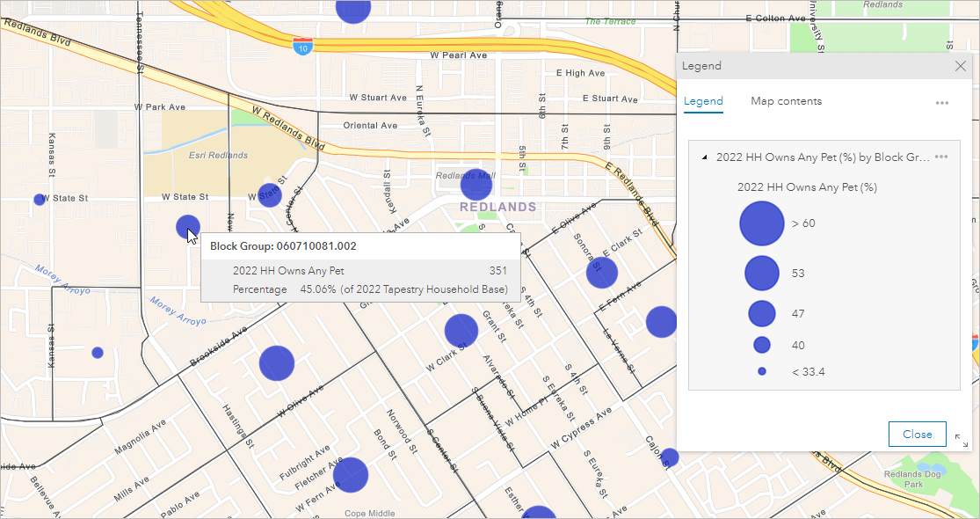The image size is (980, 519).
Task: Click the legend panel resize arrows icon
Action: [x=962, y=440]
